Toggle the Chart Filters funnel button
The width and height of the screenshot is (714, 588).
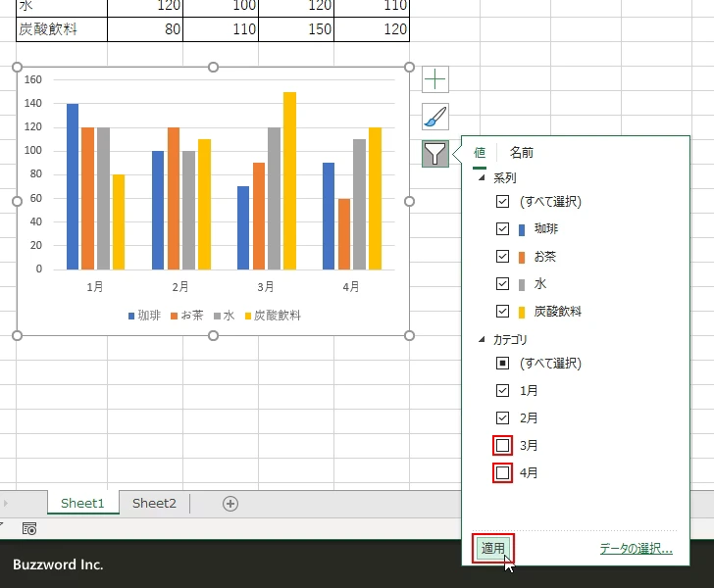[435, 154]
